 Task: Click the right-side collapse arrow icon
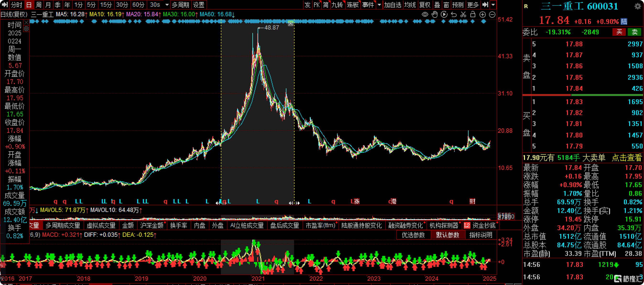coord(485,5)
